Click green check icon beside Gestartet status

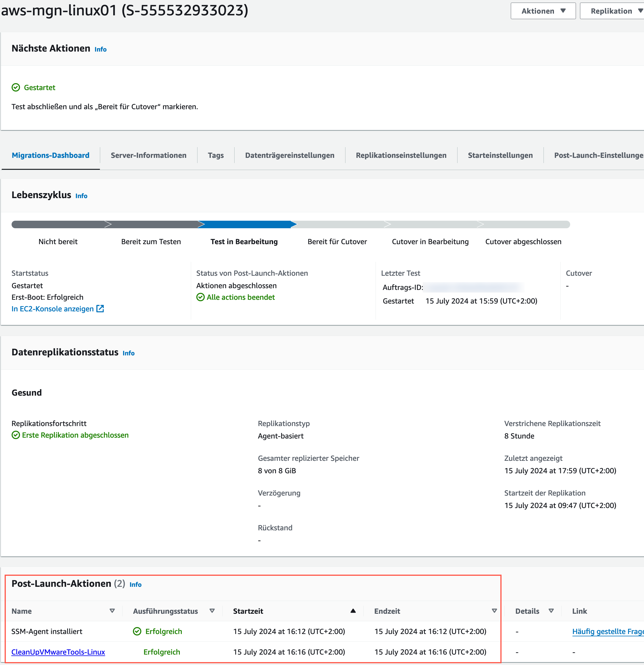[x=16, y=87]
